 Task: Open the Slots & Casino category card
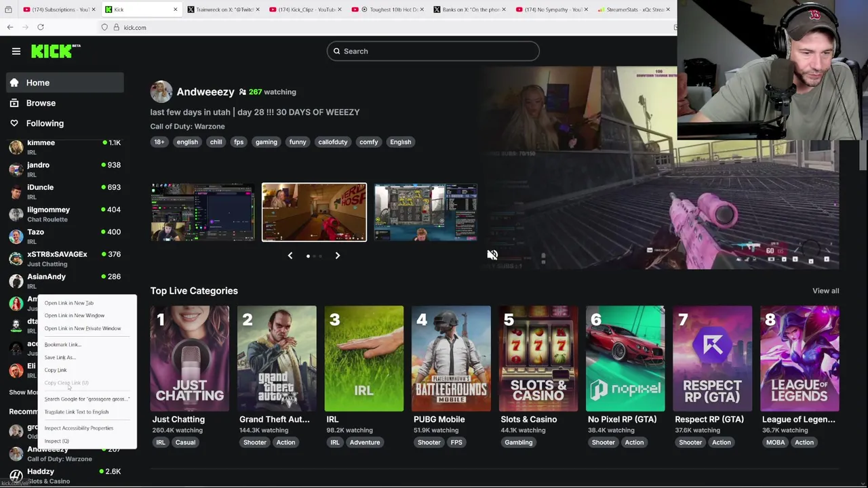tap(538, 359)
